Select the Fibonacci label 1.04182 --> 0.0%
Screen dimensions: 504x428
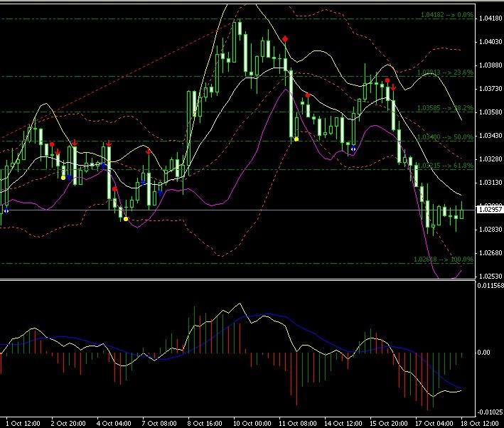[447, 15]
